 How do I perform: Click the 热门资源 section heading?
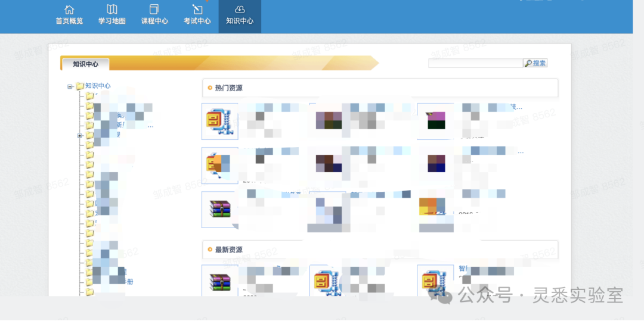coord(229,88)
